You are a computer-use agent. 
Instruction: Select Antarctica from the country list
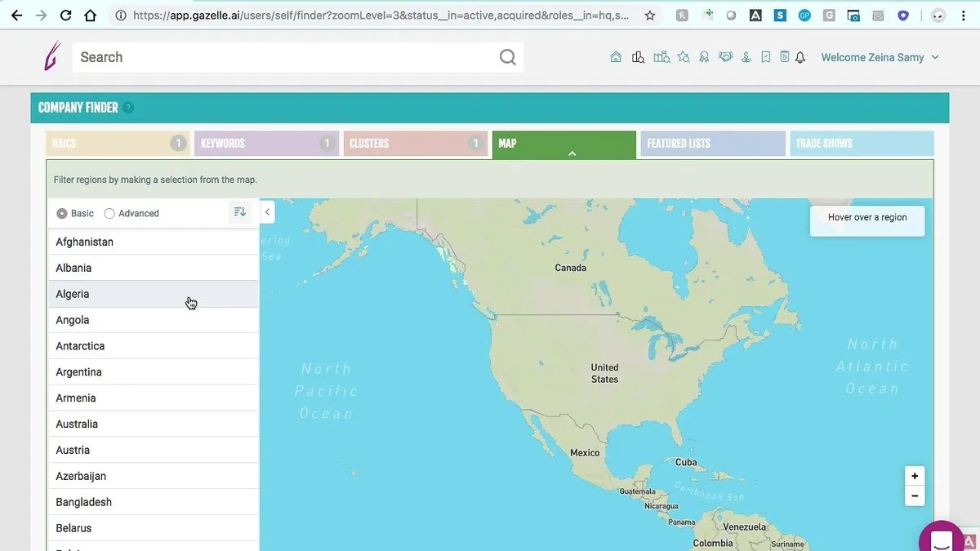coord(153,346)
